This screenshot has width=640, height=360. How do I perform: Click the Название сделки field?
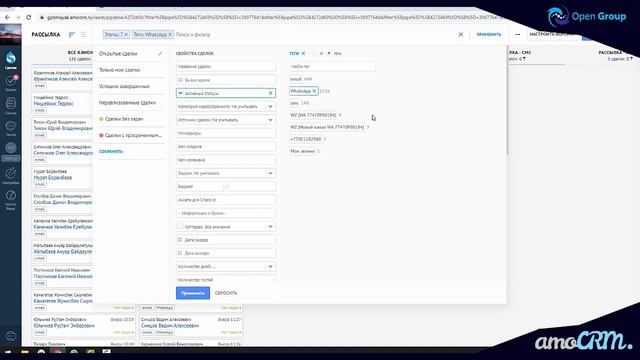point(226,67)
